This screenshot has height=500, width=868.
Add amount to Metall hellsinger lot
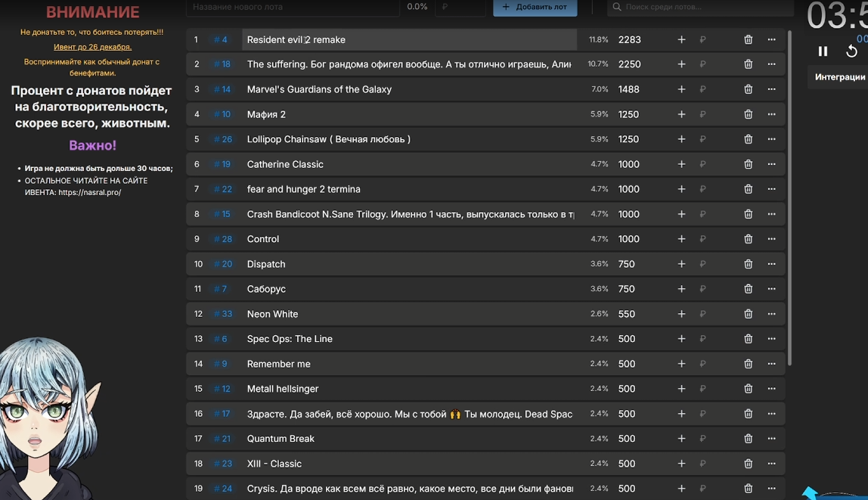[x=681, y=389]
